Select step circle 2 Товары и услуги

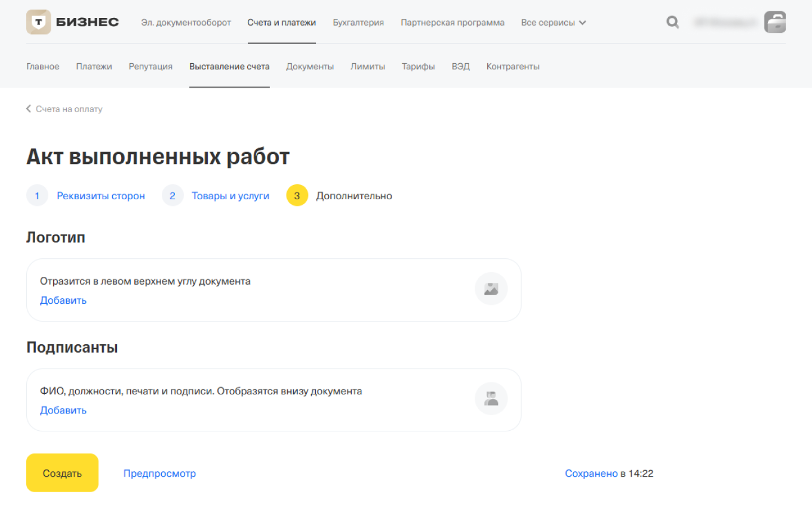[172, 195]
